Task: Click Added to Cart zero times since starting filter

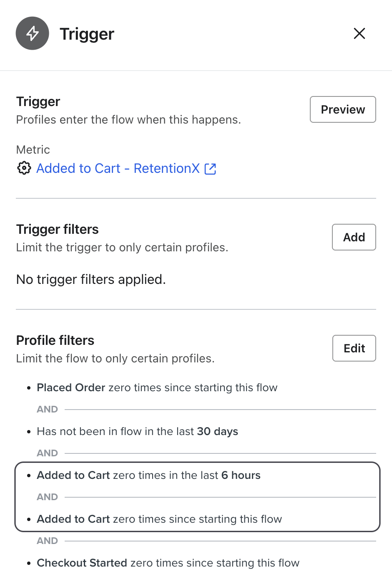Action: coord(159,519)
